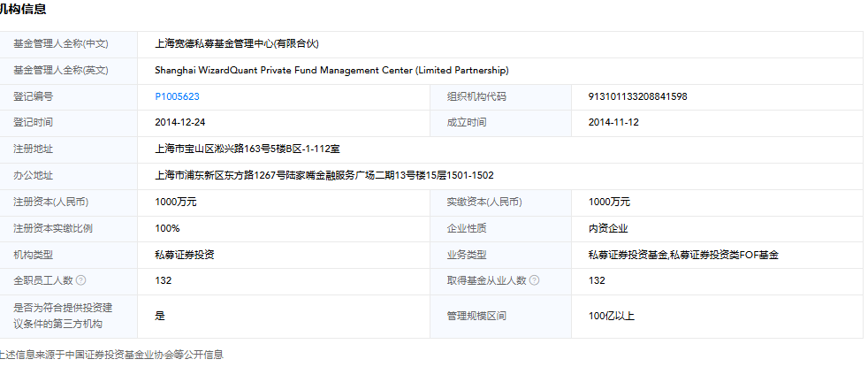Click the establishment date 2014-11-12

pyautogui.click(x=613, y=122)
